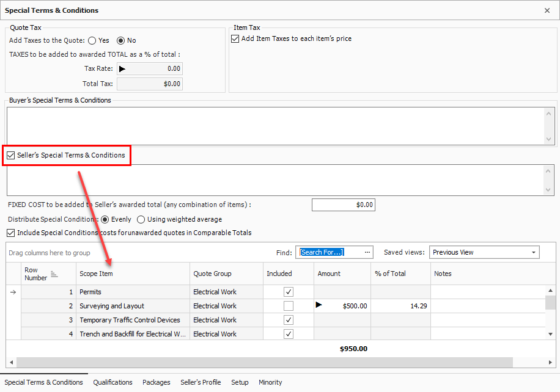Click the Scope Item column header
Image resolution: width=560 pixels, height=392 pixels.
click(x=133, y=274)
